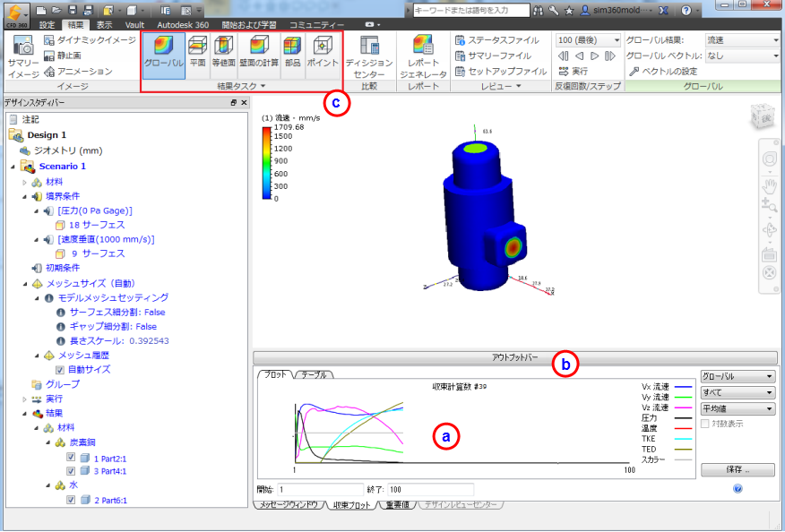Switch to the テーブル tab
This screenshot has width=785, height=532.
pyautogui.click(x=314, y=374)
